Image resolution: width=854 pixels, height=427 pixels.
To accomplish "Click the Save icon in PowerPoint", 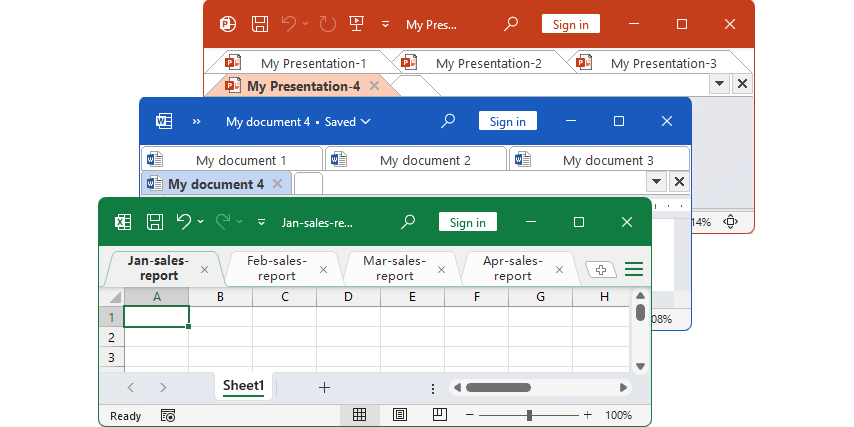I will [260, 24].
